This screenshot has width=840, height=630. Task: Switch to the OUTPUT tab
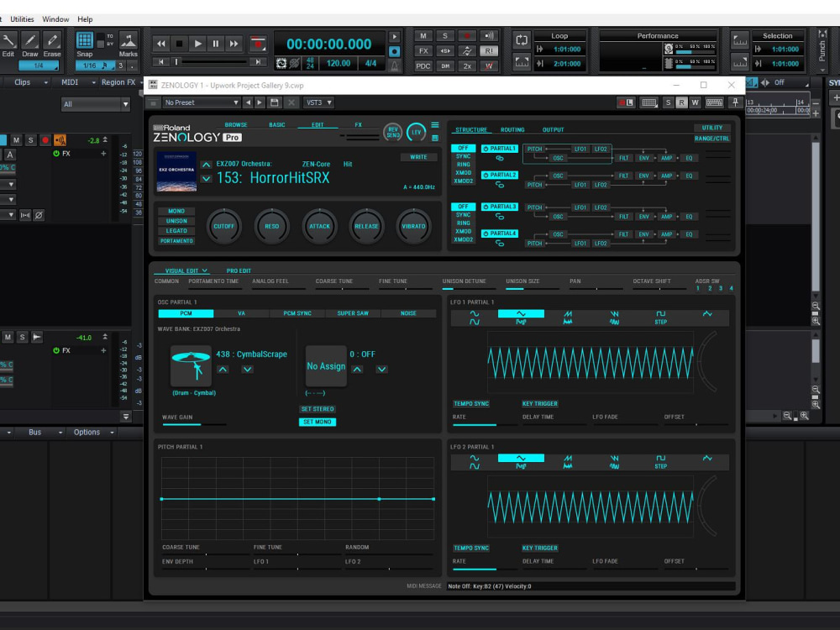tap(553, 129)
